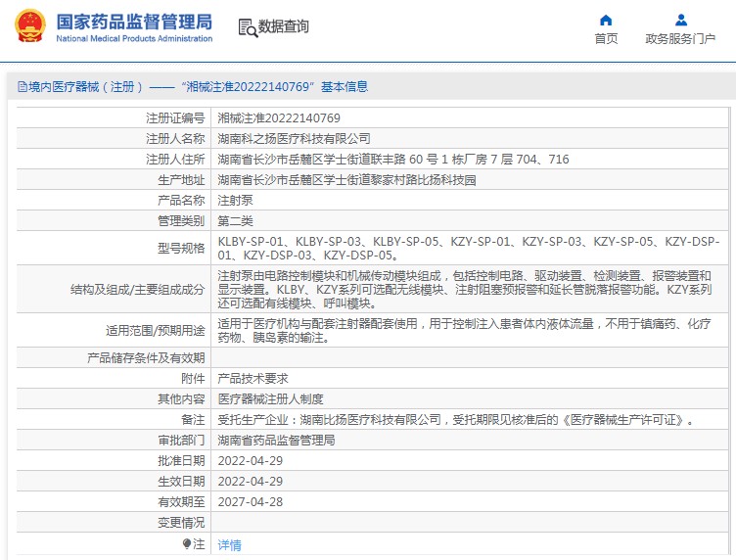The image size is (736, 560).
Task: Click approval department 湖南省药品监督管理局
Action: [x=276, y=441]
